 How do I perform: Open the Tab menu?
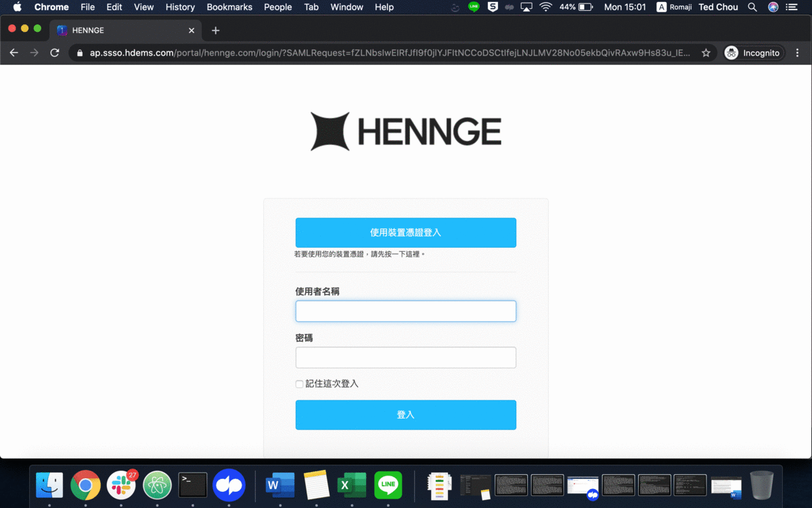[x=311, y=7]
